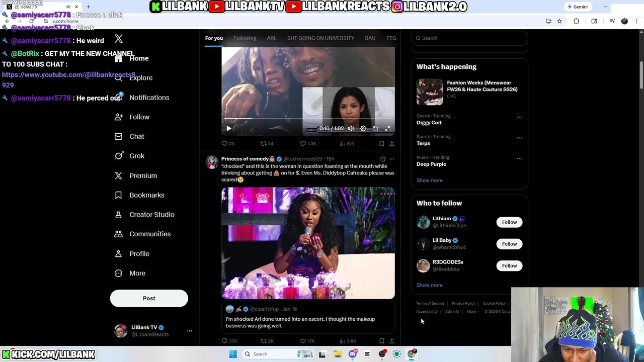Open more options for Diggy Coit trend
Screen dimensions: 644x362
pos(519,117)
